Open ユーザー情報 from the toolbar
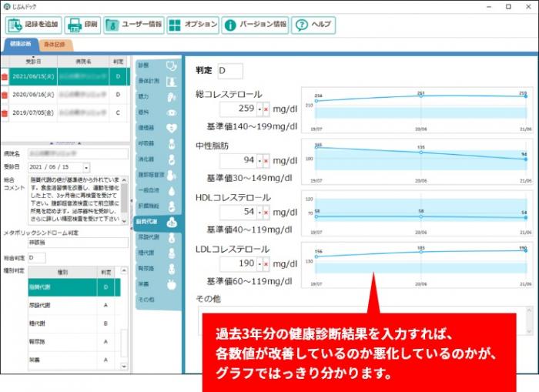 tap(133, 24)
